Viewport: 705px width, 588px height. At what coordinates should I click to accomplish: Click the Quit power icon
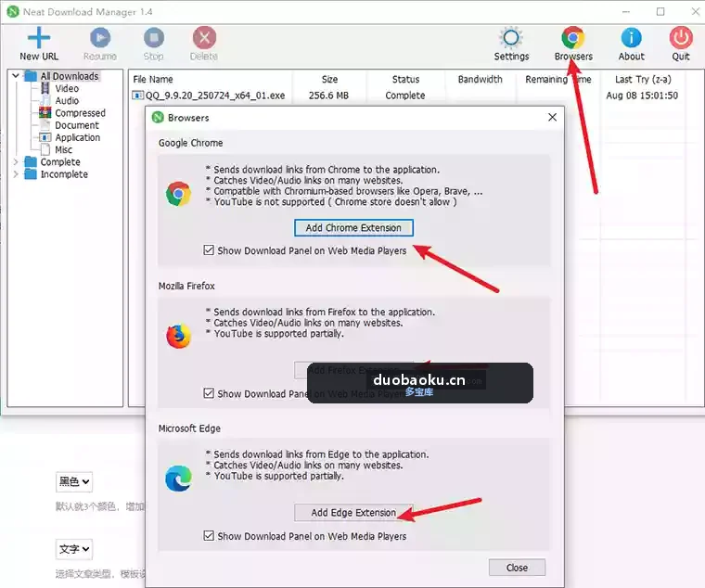pyautogui.click(x=681, y=38)
